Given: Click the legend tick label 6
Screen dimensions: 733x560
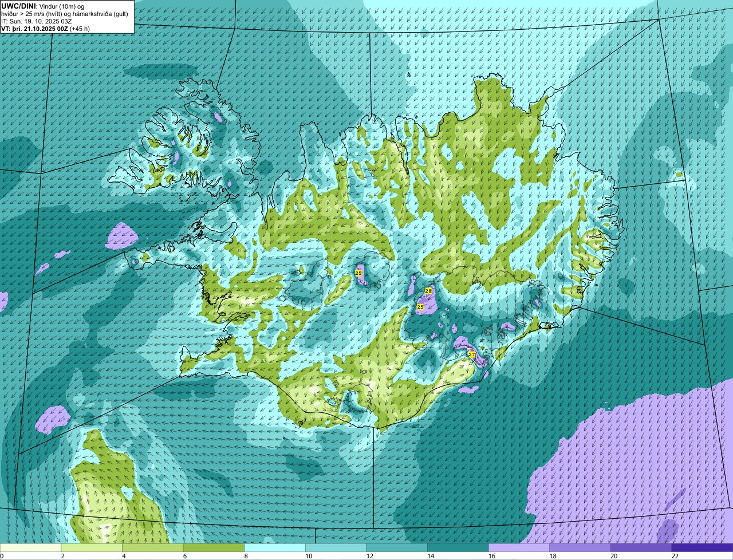Looking at the screenshot, I should point(184,556).
